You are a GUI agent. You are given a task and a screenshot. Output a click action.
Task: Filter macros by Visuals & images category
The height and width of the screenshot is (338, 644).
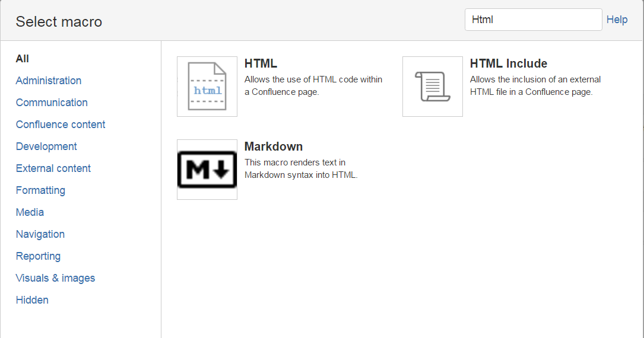55,278
